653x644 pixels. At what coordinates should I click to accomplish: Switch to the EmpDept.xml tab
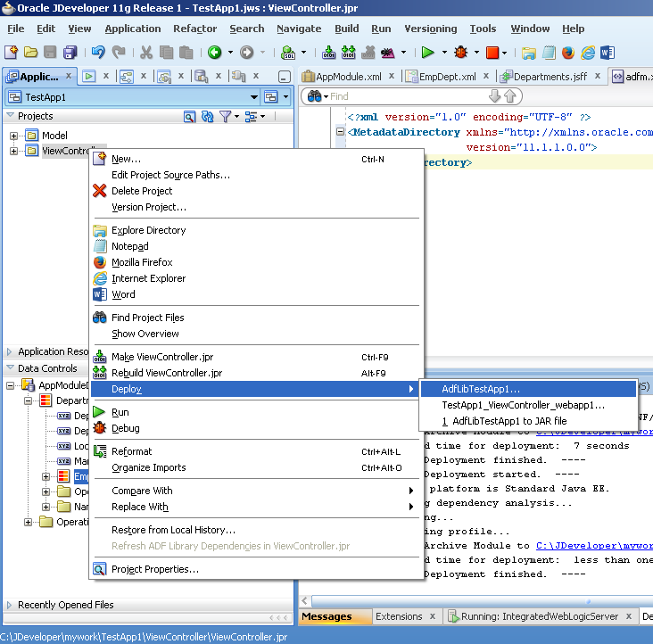tap(447, 77)
